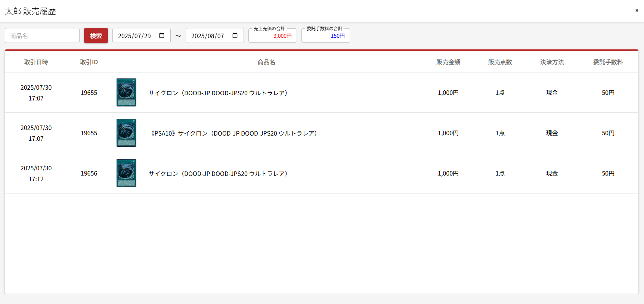Click the 商品名 column header

click(266, 62)
